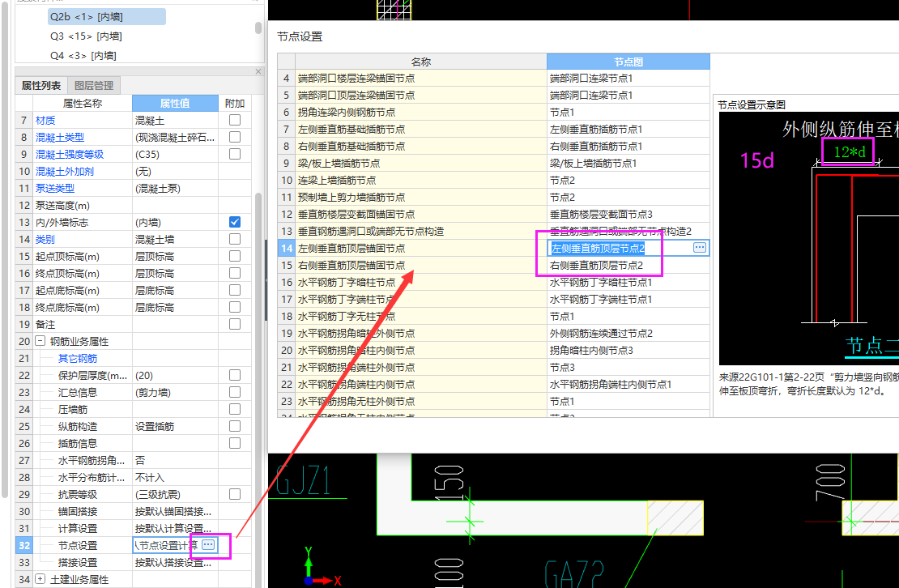Toggle 插筋信息 attach checkbox
Viewport: 899px width, 588px height.
coord(235,443)
